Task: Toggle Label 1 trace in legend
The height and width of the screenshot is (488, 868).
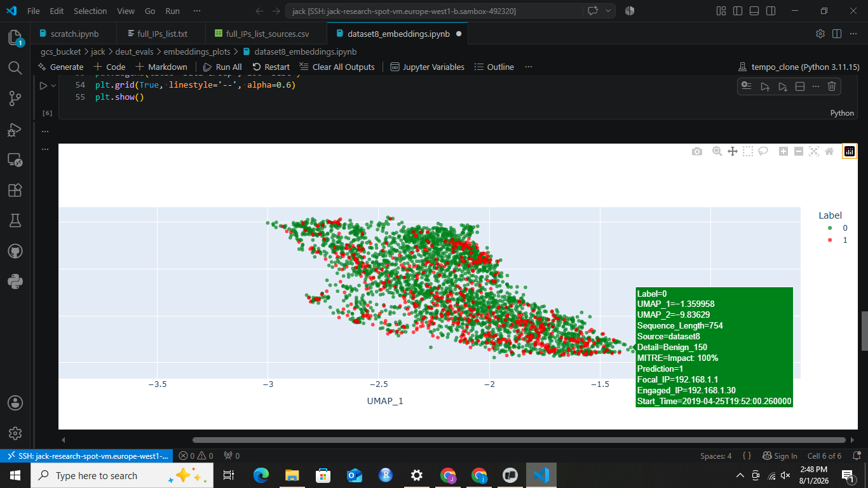Action: click(x=838, y=240)
